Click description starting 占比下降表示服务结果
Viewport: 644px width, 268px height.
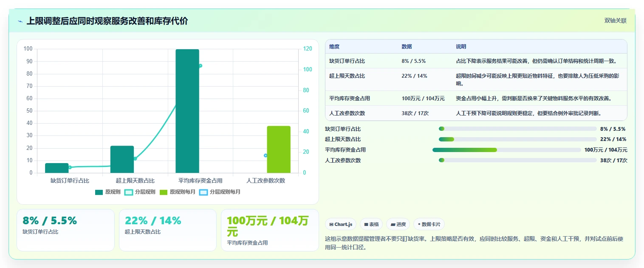[536, 61]
